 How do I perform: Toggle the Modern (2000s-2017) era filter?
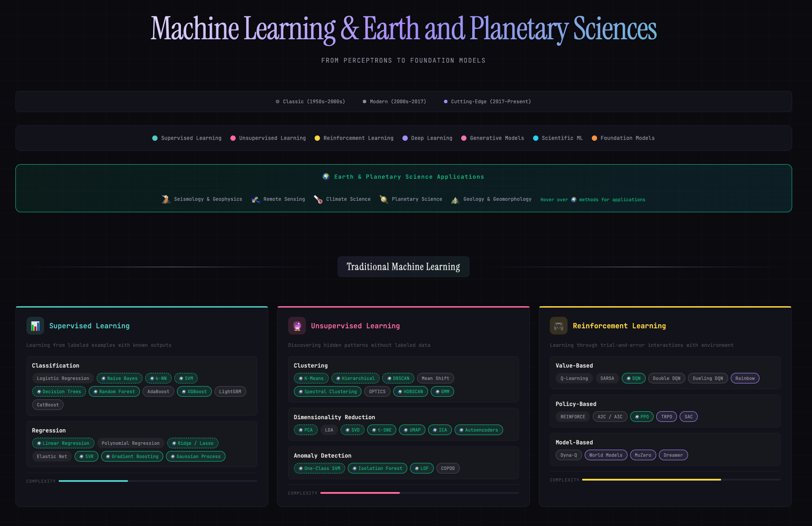pyautogui.click(x=394, y=101)
